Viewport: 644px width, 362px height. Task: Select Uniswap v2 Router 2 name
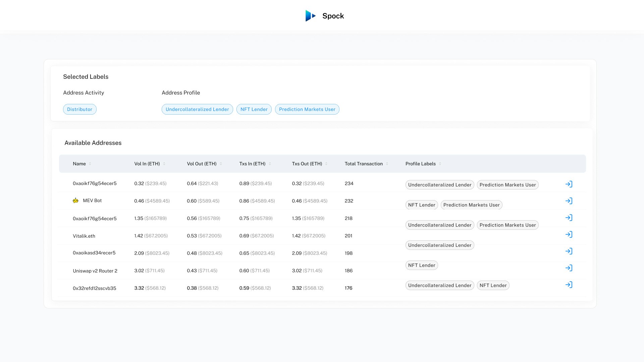95,271
